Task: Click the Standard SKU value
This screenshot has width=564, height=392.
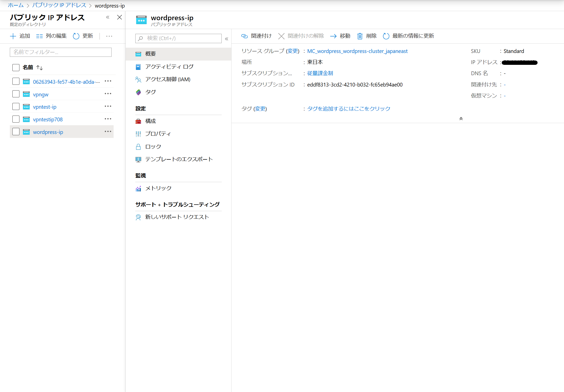Action: [514, 51]
